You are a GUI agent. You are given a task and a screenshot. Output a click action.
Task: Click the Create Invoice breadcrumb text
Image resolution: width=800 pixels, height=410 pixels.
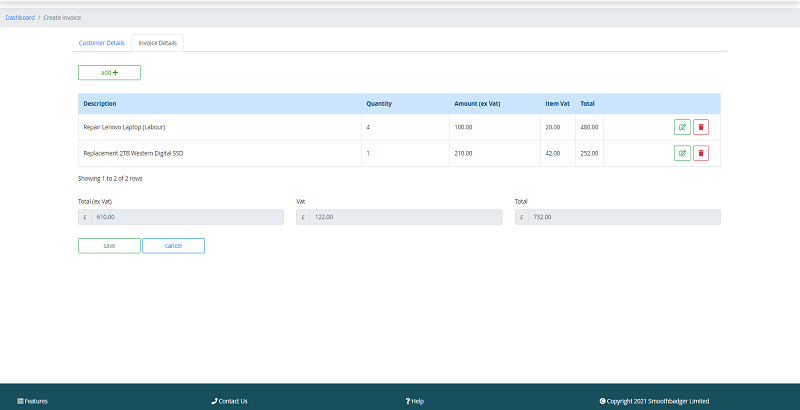62,17
